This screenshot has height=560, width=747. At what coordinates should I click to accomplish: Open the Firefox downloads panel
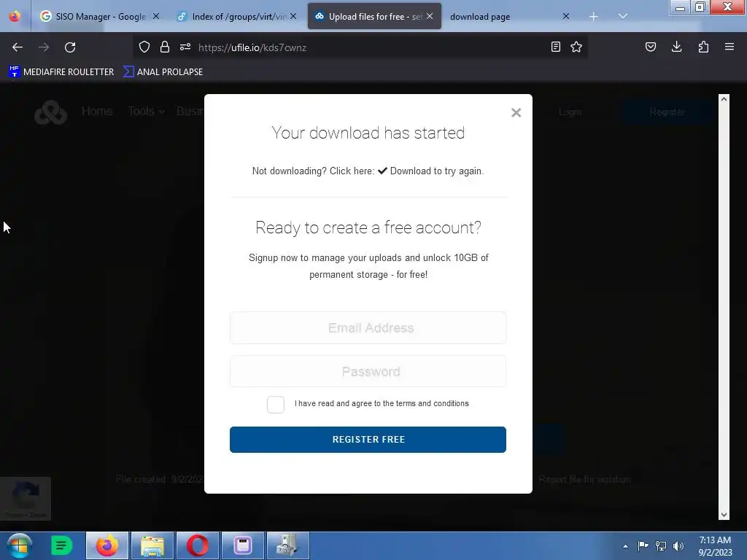[676, 47]
